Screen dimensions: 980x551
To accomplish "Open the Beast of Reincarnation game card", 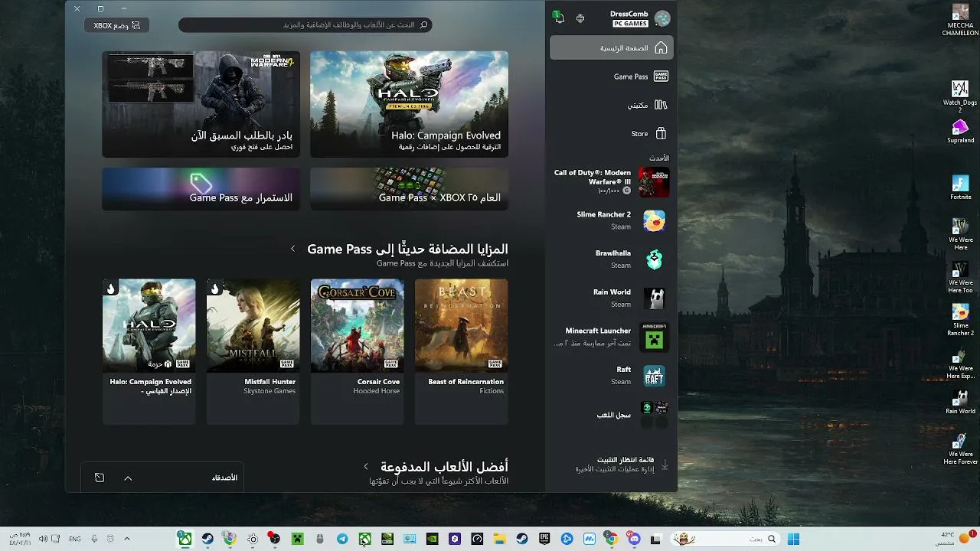I will click(461, 351).
